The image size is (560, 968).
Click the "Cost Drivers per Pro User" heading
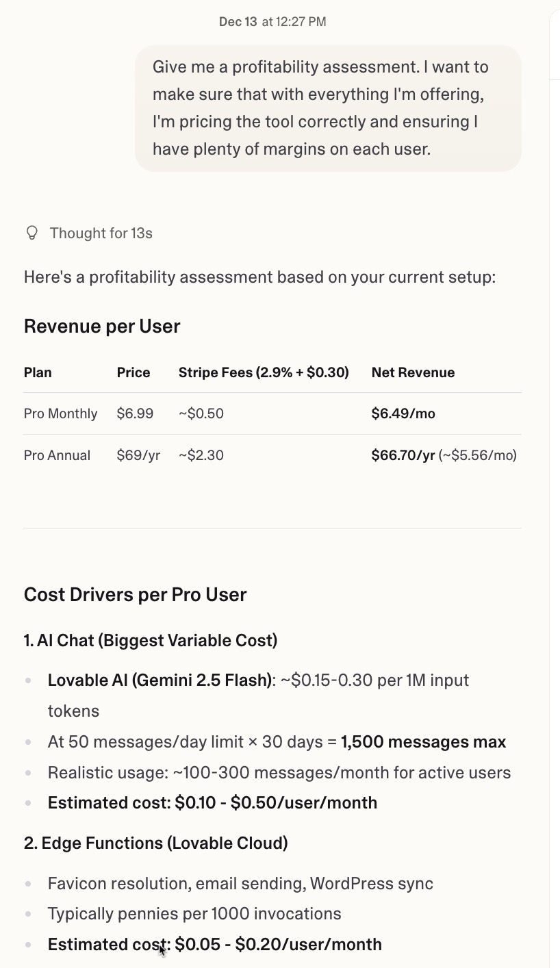[135, 594]
